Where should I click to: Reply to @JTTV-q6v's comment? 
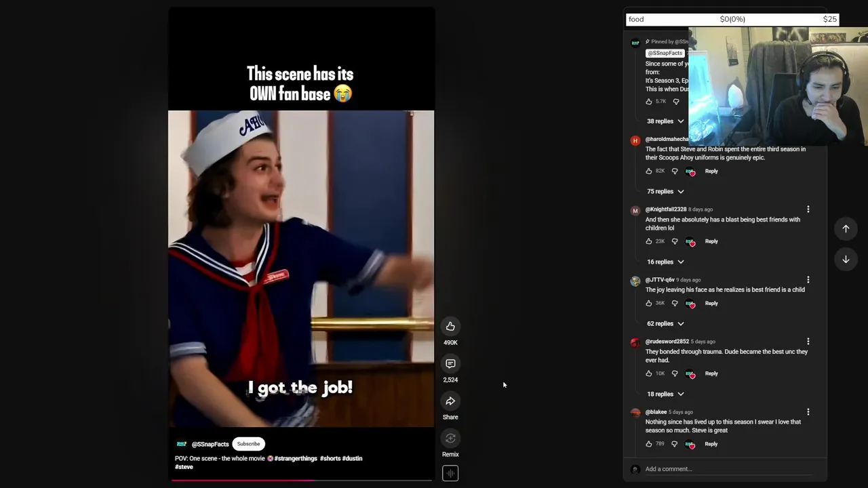(711, 304)
